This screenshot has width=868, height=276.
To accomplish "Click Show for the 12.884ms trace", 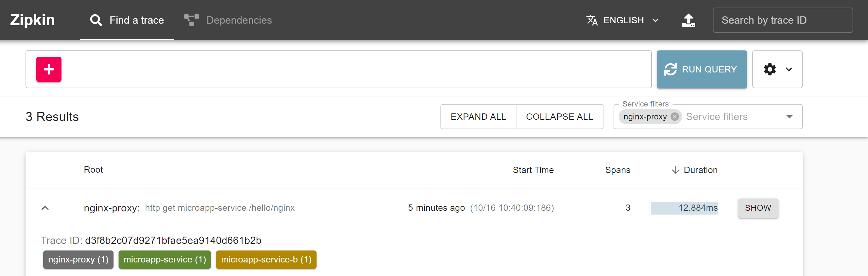I will [x=758, y=208].
